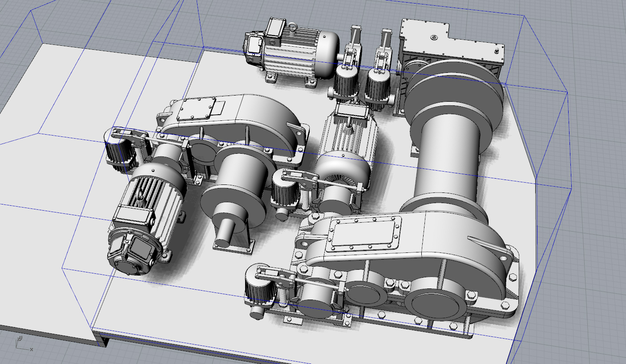Click the world axis icon in viewport corner
Image resolution: width=626 pixels, height=364 pixels.
[x=23, y=344]
